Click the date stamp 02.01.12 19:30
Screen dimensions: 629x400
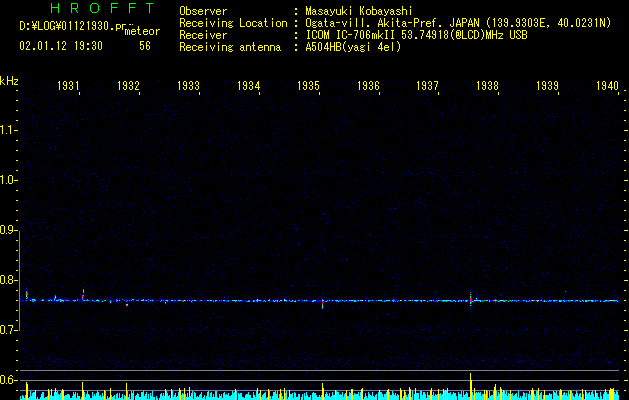(61, 46)
